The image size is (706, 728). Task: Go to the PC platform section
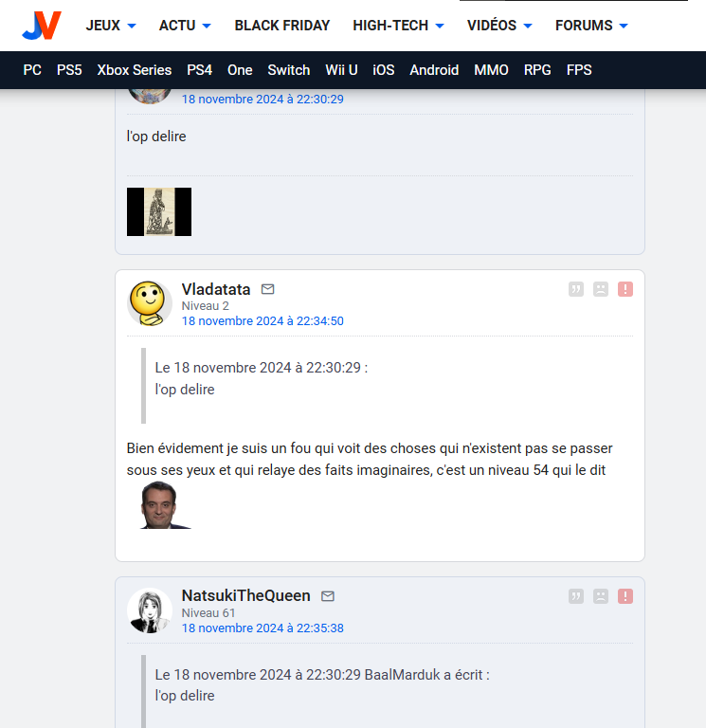click(32, 70)
